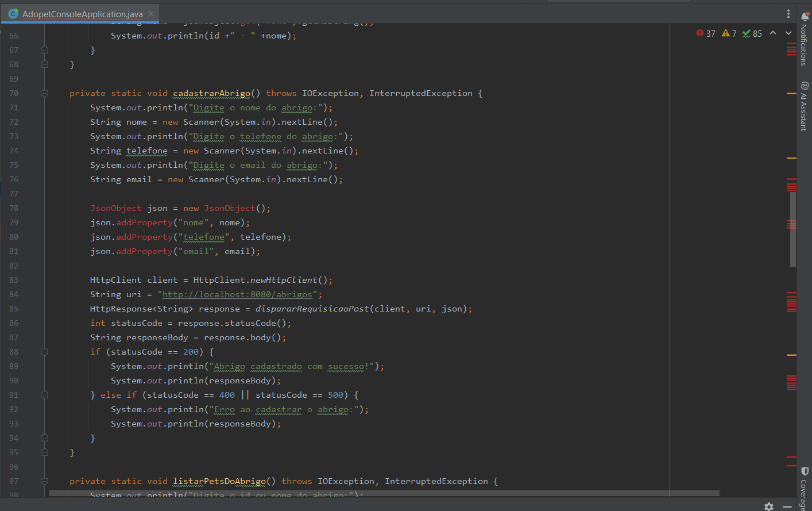Image resolution: width=812 pixels, height=511 pixels.
Task: Click HttpResponse<String> on line 85
Action: tap(142, 309)
